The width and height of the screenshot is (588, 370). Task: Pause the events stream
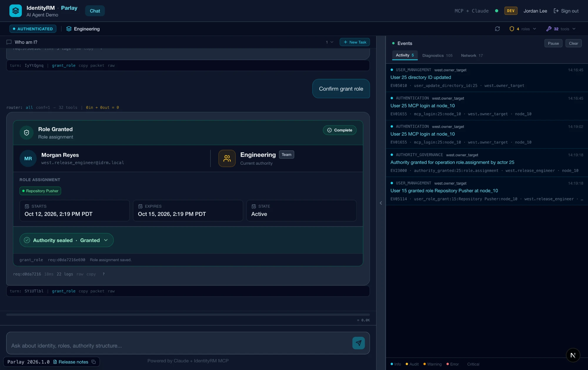point(553,43)
